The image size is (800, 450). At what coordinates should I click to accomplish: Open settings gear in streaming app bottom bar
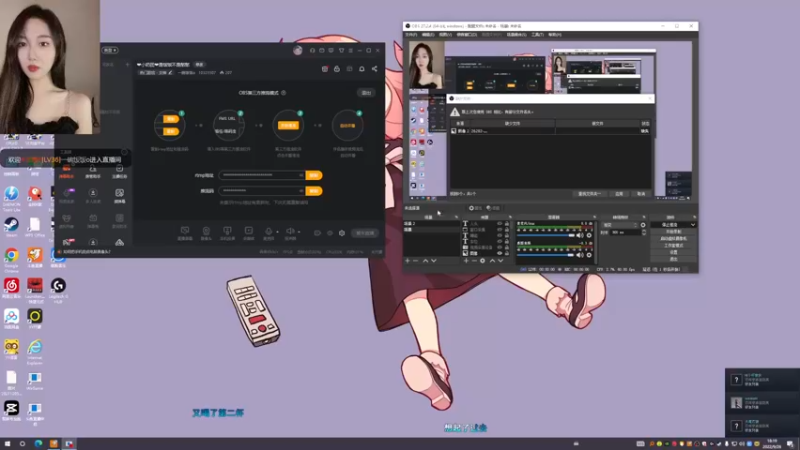pos(342,233)
